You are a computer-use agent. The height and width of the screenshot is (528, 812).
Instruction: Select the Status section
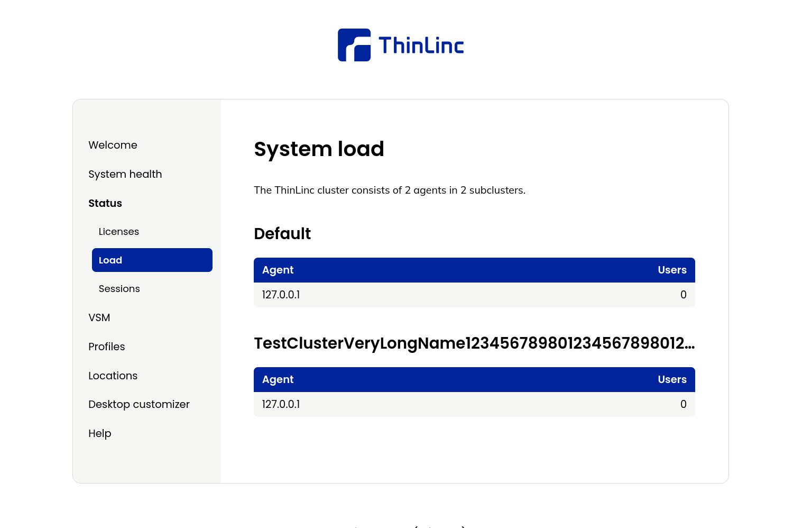105,203
